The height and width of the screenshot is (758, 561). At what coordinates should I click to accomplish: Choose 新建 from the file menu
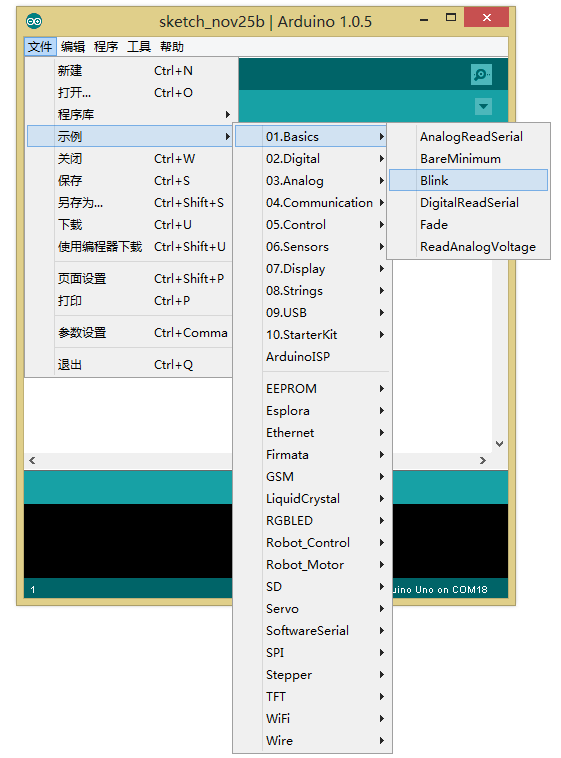pyautogui.click(x=129, y=71)
